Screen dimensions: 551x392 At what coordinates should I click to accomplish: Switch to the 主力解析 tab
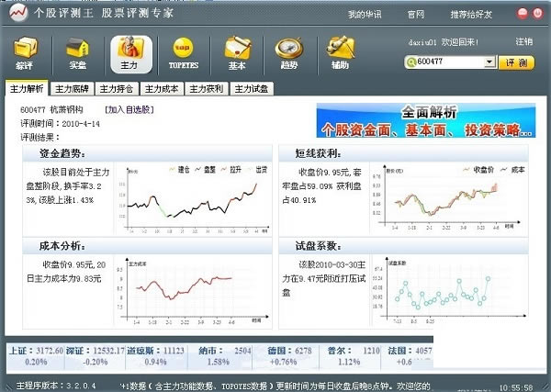pos(27,88)
